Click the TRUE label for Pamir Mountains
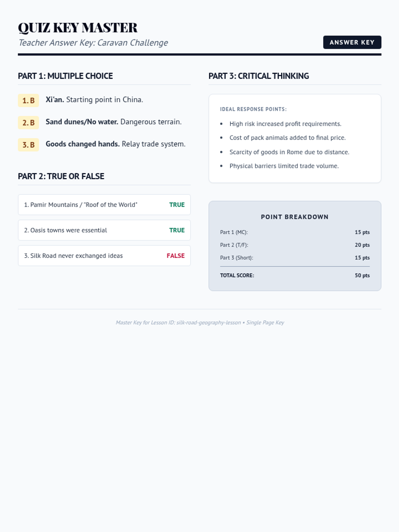The width and height of the screenshot is (399, 532). (x=177, y=205)
